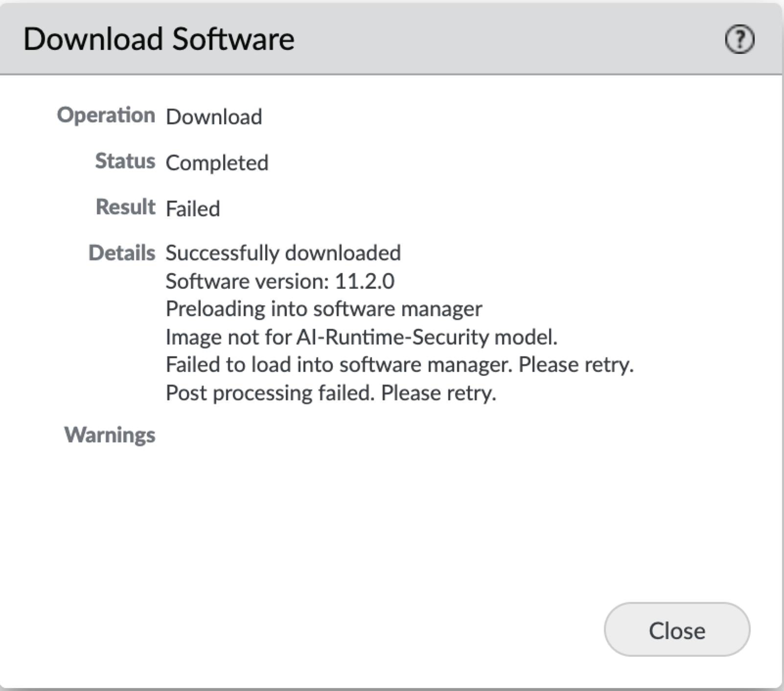Screen dimensions: 784x691
Task: Click the Result field label
Action: pos(125,207)
